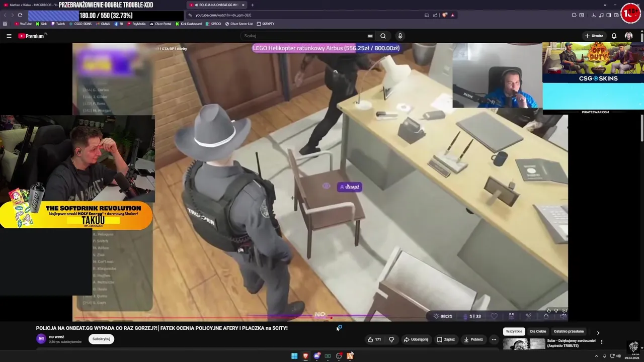This screenshot has width=644, height=362.
Task: Open the PayMedia bookmark
Action: pyautogui.click(x=136, y=24)
